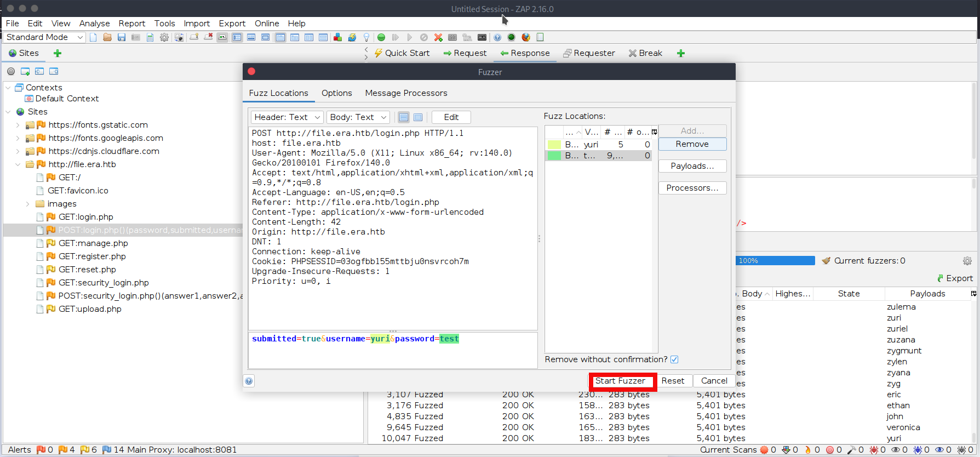This screenshot has width=980, height=457.
Task: Toggle the Remove without confirmation checkbox
Action: point(674,359)
